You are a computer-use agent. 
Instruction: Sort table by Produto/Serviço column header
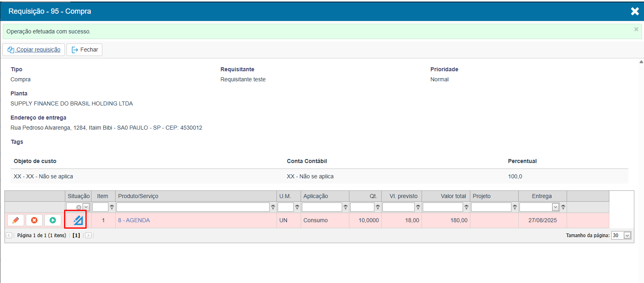(x=138, y=196)
